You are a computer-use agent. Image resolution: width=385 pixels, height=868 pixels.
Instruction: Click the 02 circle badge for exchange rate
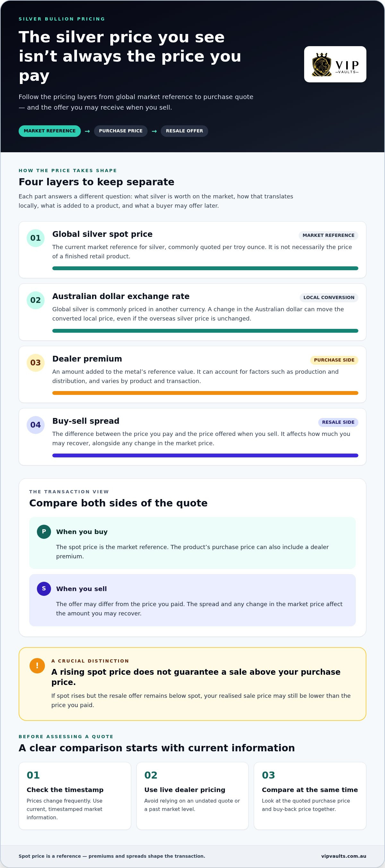click(36, 300)
